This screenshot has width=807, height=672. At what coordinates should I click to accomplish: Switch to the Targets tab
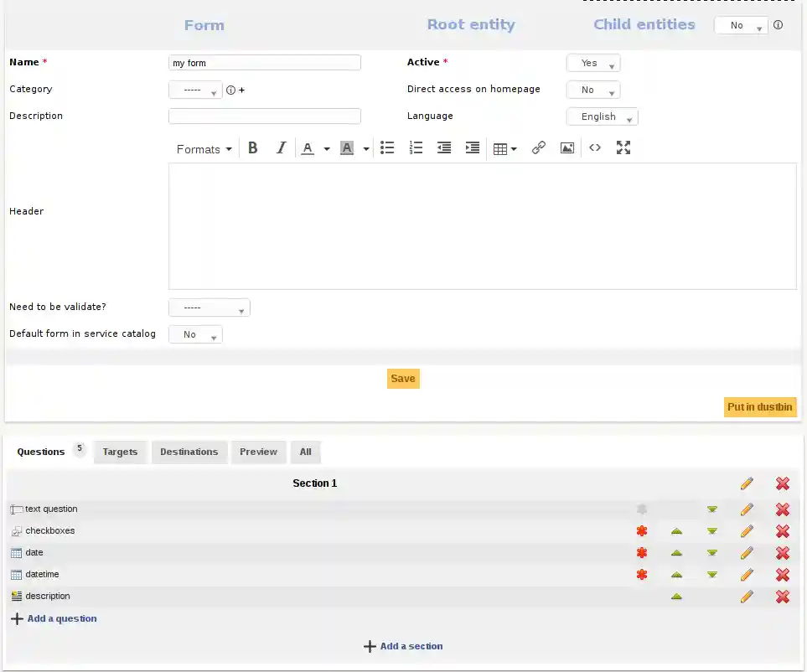point(120,452)
